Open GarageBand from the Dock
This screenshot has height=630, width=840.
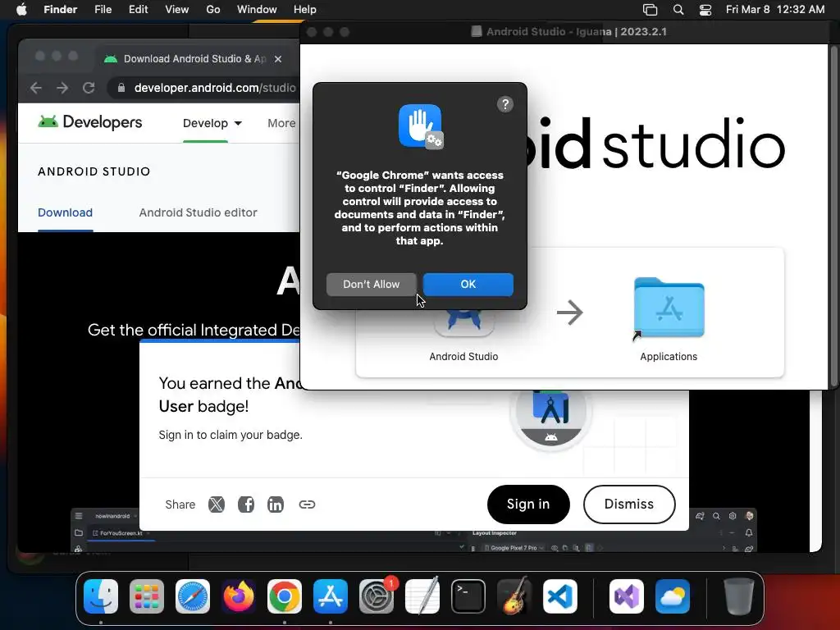514,596
